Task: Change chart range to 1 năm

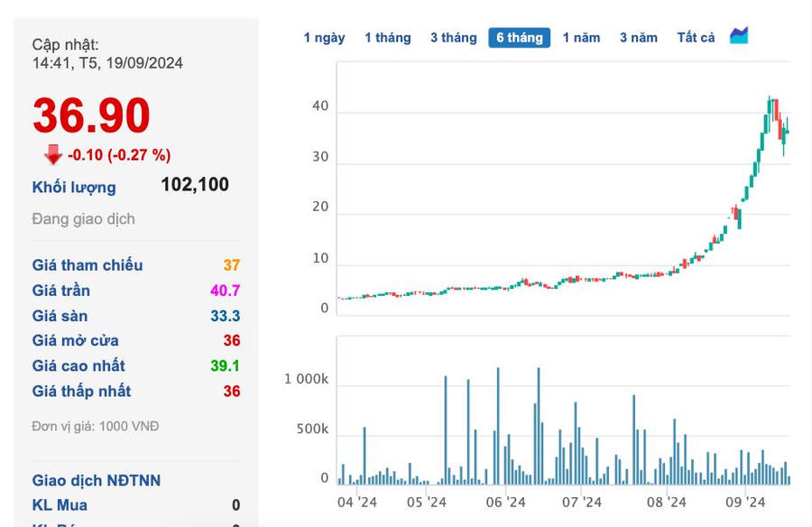Action: [x=581, y=38]
